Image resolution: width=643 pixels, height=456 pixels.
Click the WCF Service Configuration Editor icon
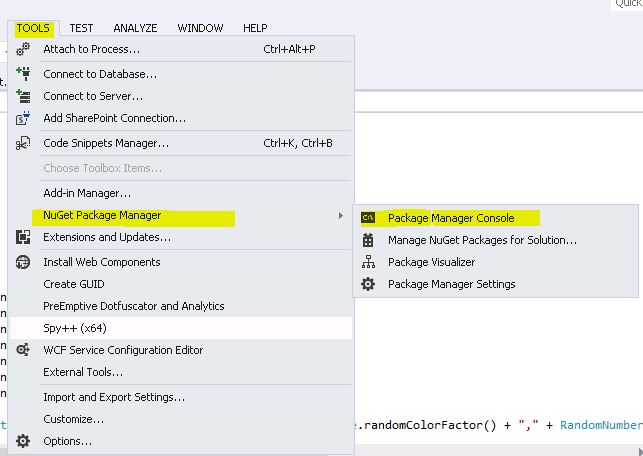pyautogui.click(x=24, y=350)
